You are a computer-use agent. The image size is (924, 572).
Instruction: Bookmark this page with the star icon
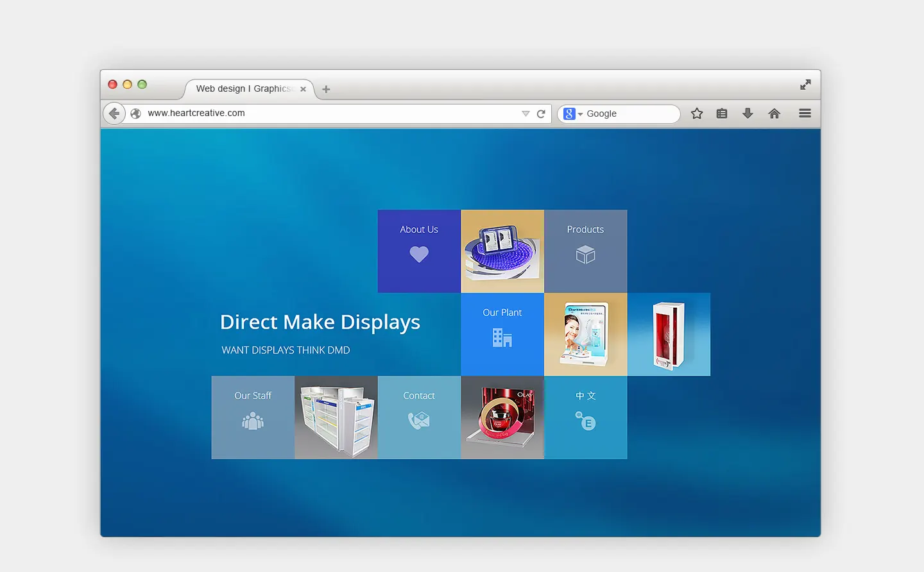click(697, 114)
